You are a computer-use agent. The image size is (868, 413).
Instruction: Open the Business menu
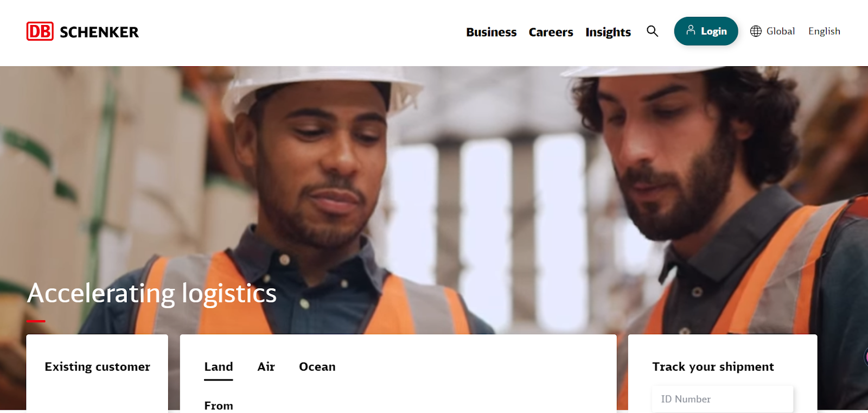tap(491, 32)
